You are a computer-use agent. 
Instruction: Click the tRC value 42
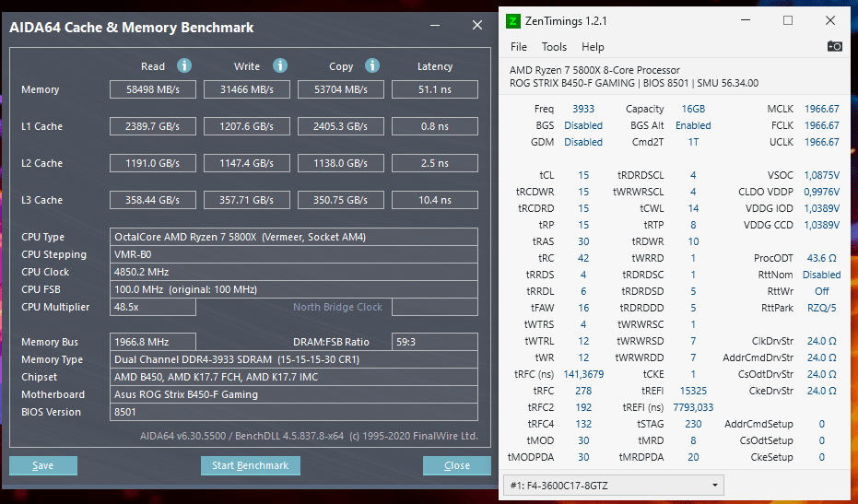(x=583, y=258)
